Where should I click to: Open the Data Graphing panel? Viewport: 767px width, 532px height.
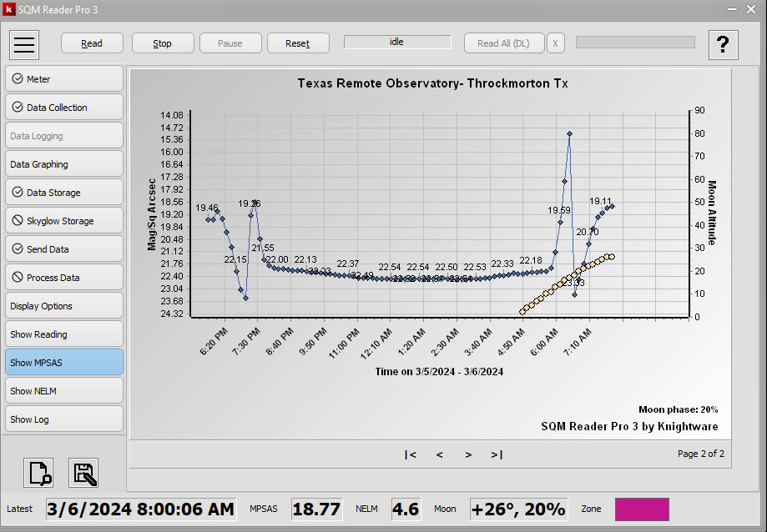[64, 164]
